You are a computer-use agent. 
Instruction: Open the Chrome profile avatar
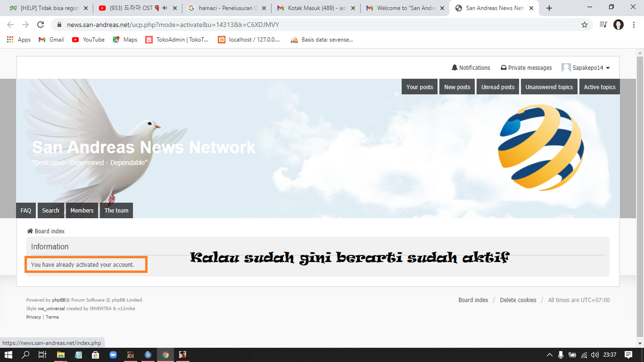618,25
